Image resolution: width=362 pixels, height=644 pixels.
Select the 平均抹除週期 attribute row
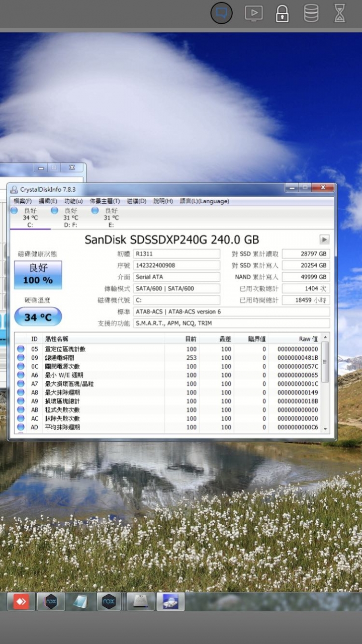168,427
